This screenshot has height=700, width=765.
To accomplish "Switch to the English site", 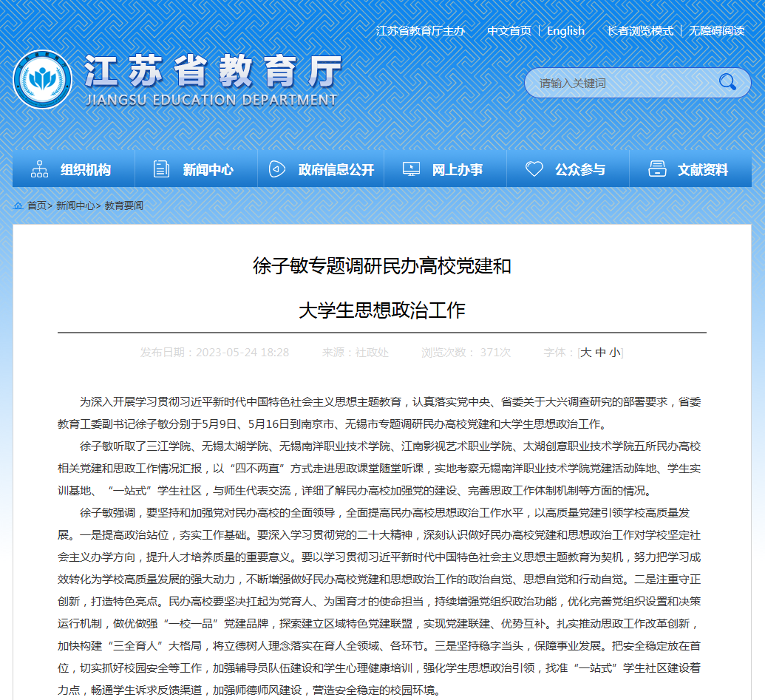I will (x=565, y=31).
